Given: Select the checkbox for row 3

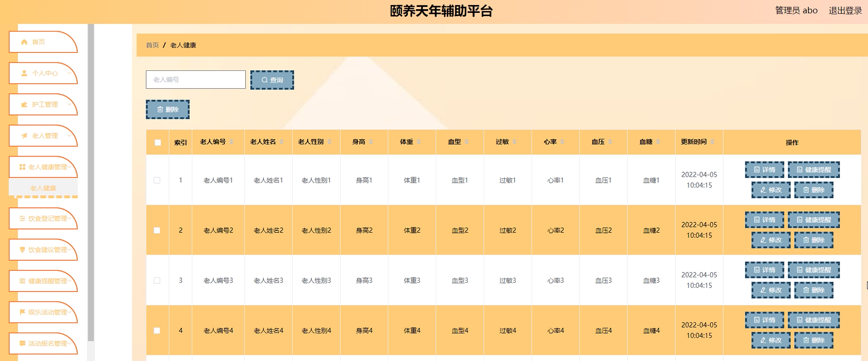Looking at the screenshot, I should [x=157, y=280].
